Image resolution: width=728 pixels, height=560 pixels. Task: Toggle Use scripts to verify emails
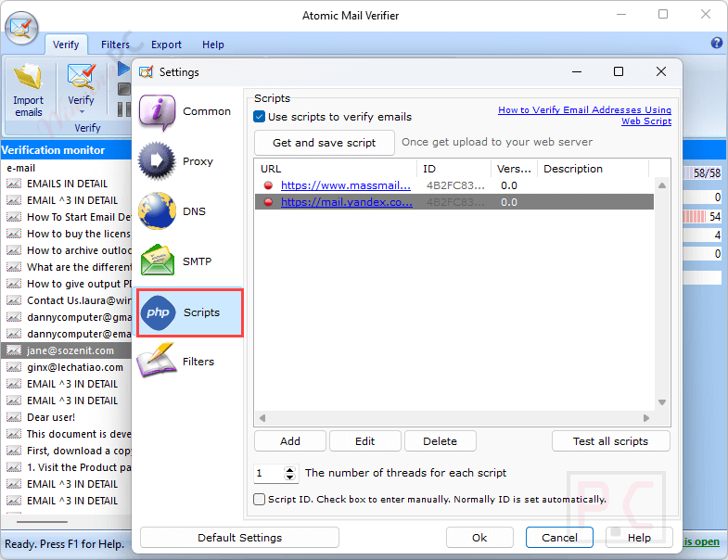point(260,117)
